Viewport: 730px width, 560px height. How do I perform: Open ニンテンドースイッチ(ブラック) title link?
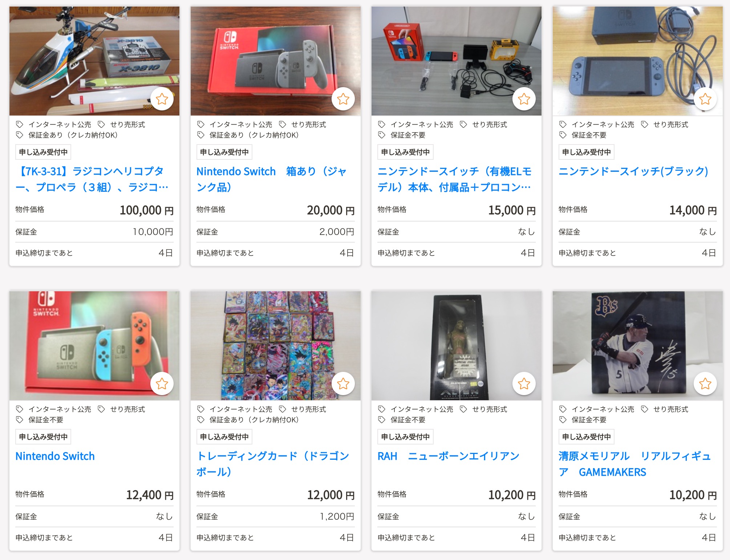click(633, 171)
